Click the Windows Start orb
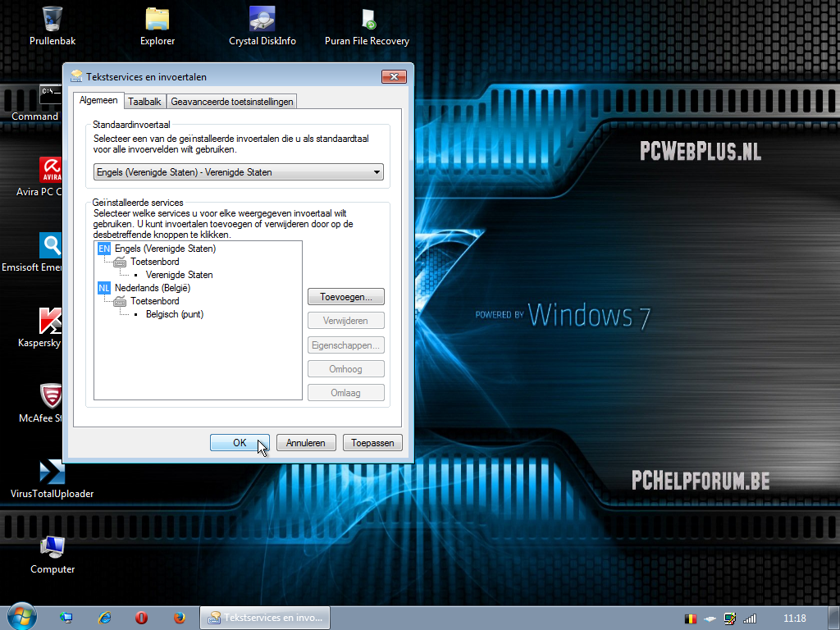This screenshot has width=840, height=630. (x=21, y=617)
